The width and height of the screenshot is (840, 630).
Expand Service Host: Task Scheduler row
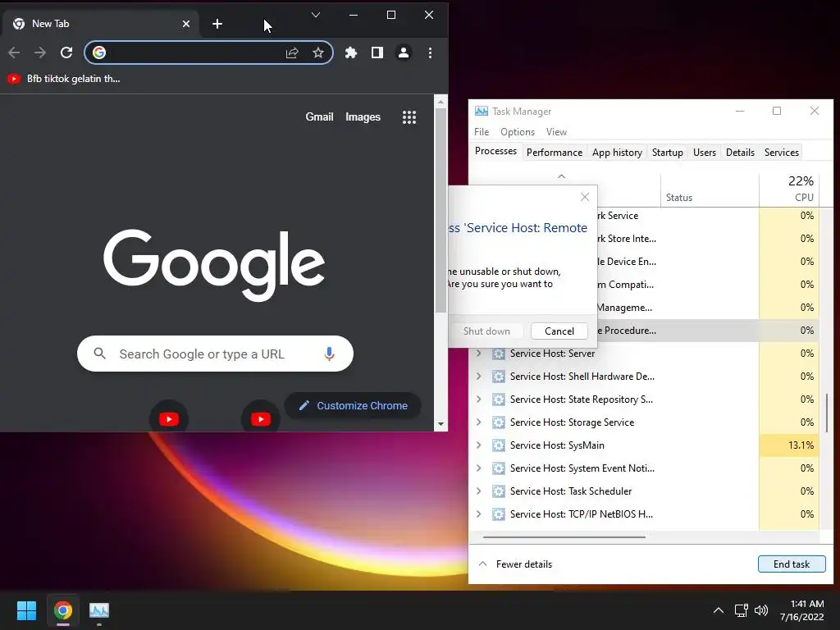click(479, 491)
